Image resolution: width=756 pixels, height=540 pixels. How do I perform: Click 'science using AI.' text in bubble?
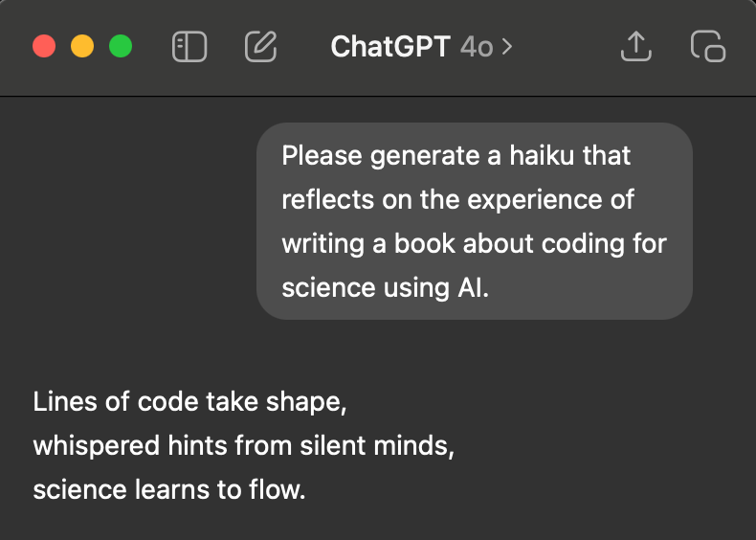pyautogui.click(x=386, y=288)
